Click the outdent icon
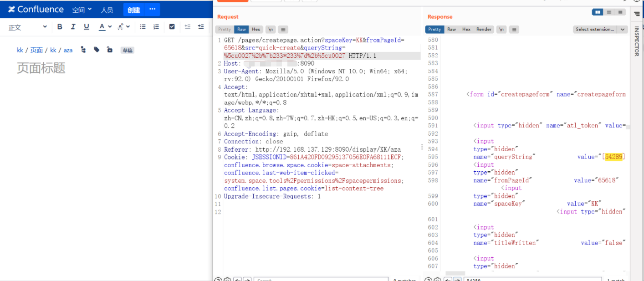The height and width of the screenshot is (281, 644). click(x=188, y=27)
